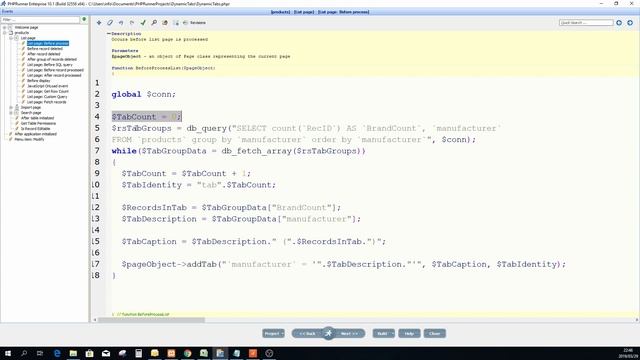Click into the Filter events field
Image resolution: width=640 pixels, height=360 pixels.
(40, 19)
